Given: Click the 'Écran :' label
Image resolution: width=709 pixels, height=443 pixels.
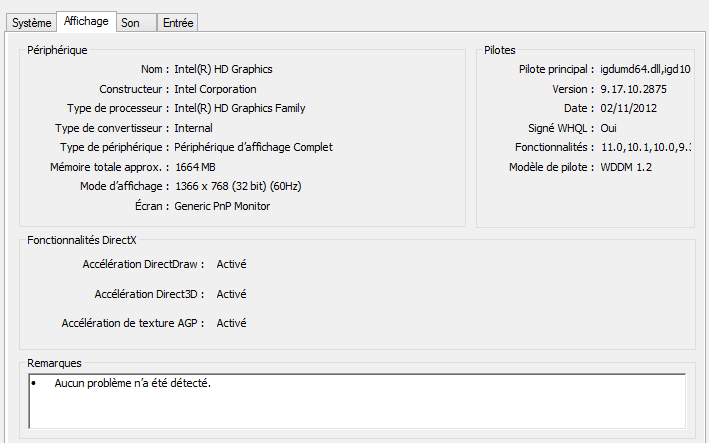Looking at the screenshot, I should (152, 206).
